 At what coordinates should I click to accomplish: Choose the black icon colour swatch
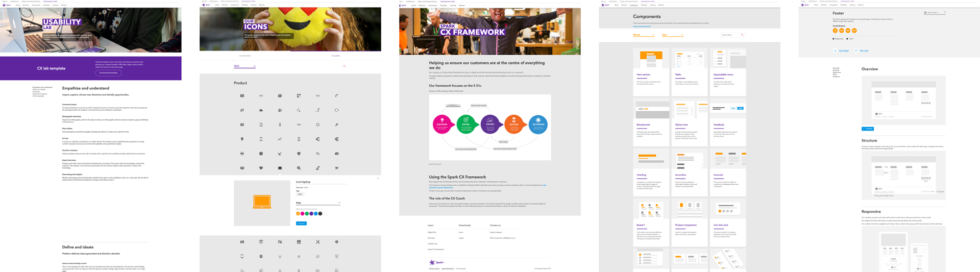320,214
